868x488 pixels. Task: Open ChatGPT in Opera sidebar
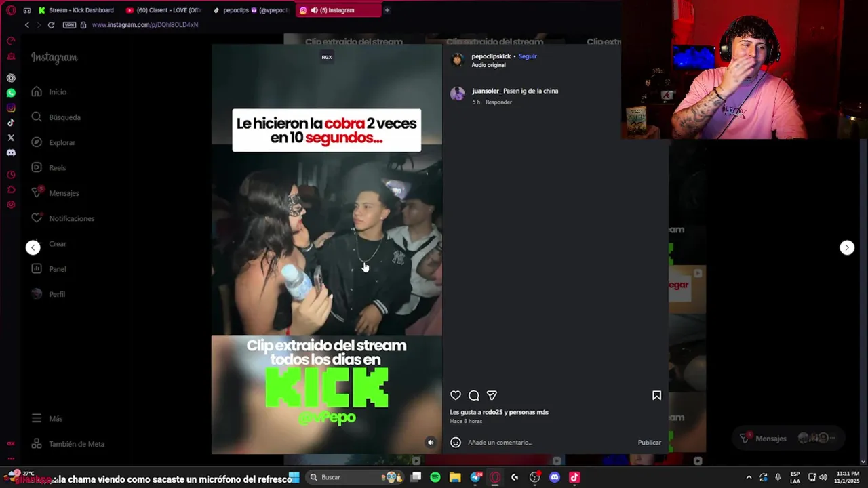click(x=11, y=78)
